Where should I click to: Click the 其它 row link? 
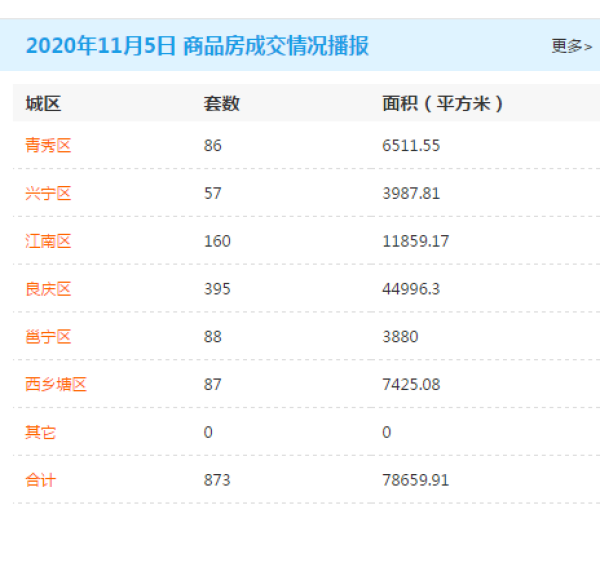(x=41, y=433)
